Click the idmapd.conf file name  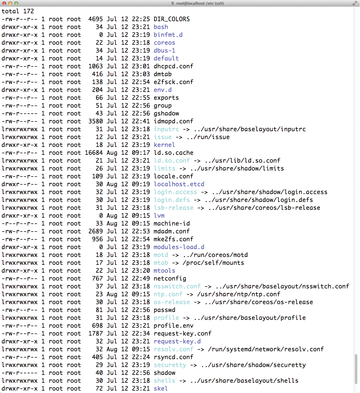173,121
